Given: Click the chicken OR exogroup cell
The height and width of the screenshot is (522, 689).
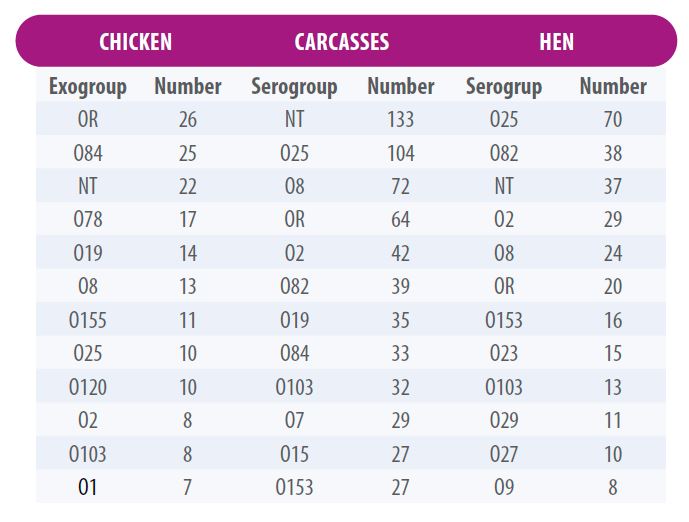Looking at the screenshot, I should point(88,120).
